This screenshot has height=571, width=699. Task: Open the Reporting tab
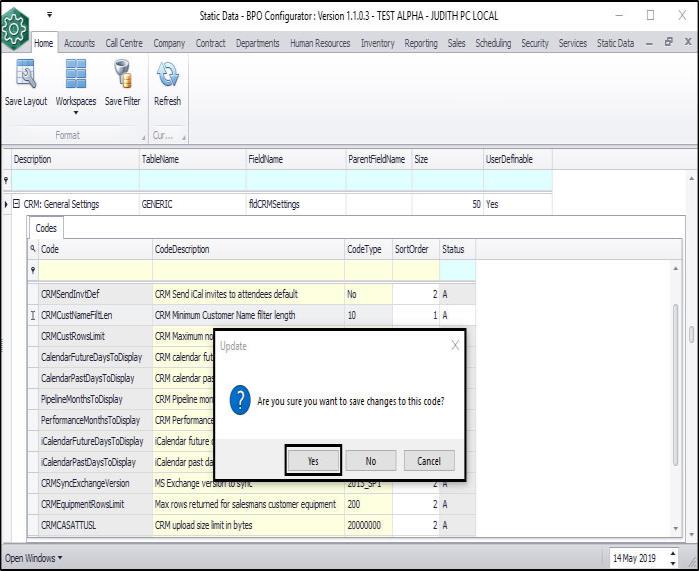pyautogui.click(x=421, y=43)
